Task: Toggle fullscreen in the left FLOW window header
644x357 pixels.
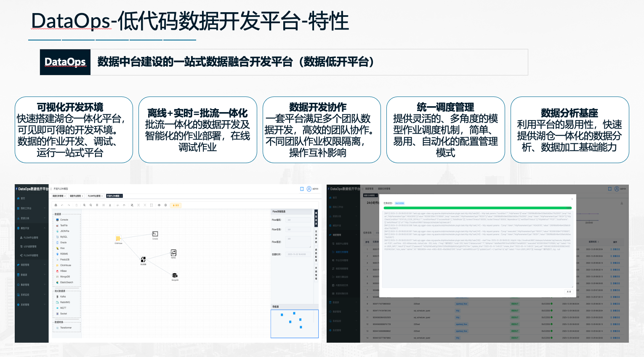Action: click(302, 189)
